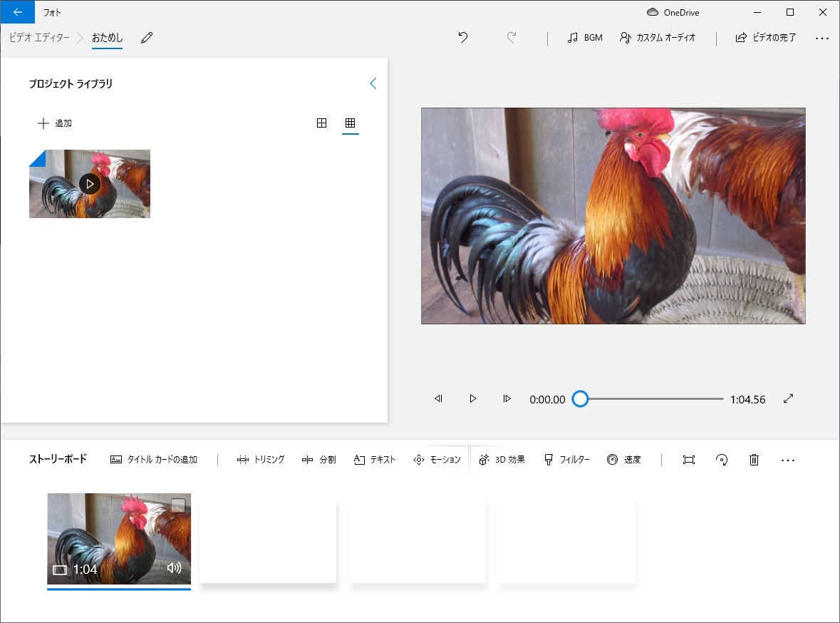Image resolution: width=840 pixels, height=623 pixels.
Task: Click the ストーリーボード heading
Action: coord(58,459)
